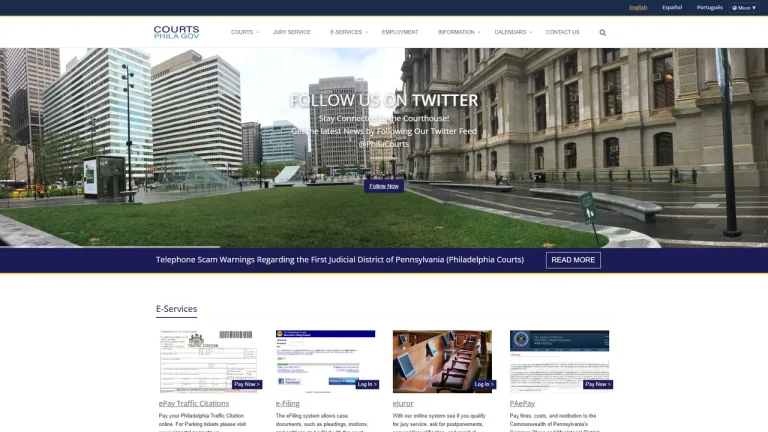Click Log In on e-Filing image
Viewport: 768px width, 432px height.
pos(367,384)
